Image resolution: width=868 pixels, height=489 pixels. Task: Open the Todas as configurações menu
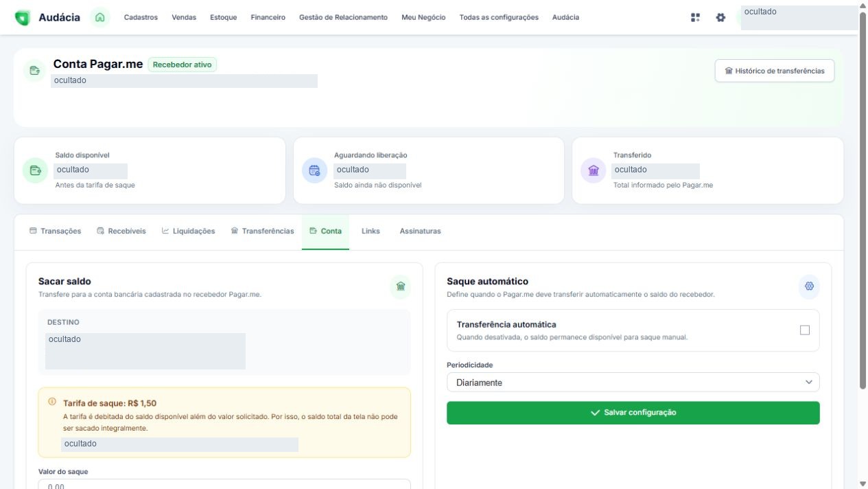point(499,17)
